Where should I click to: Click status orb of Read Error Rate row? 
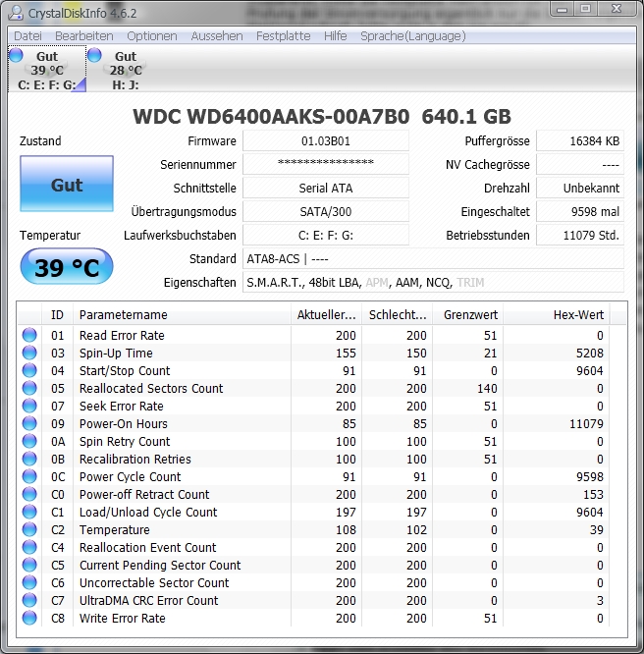(x=29, y=335)
